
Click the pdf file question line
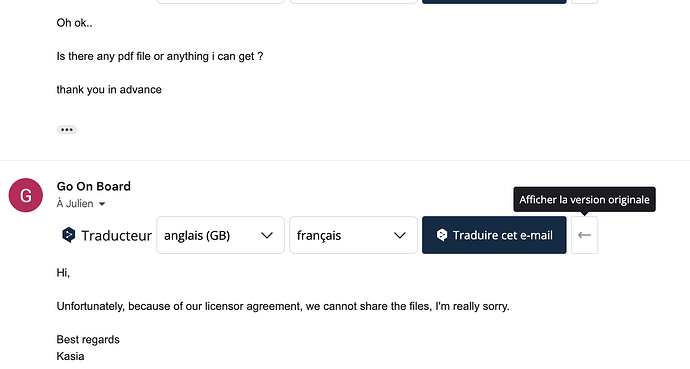(x=160, y=57)
